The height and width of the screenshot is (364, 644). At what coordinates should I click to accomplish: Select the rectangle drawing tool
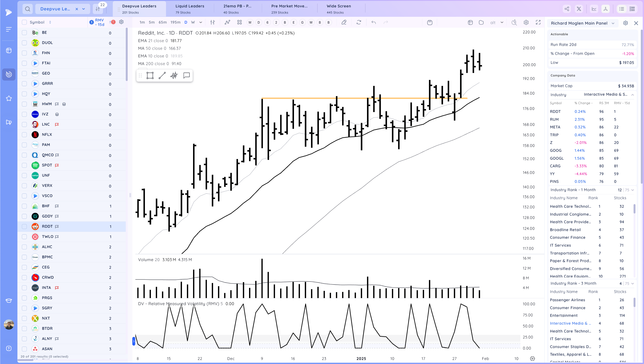(x=150, y=76)
